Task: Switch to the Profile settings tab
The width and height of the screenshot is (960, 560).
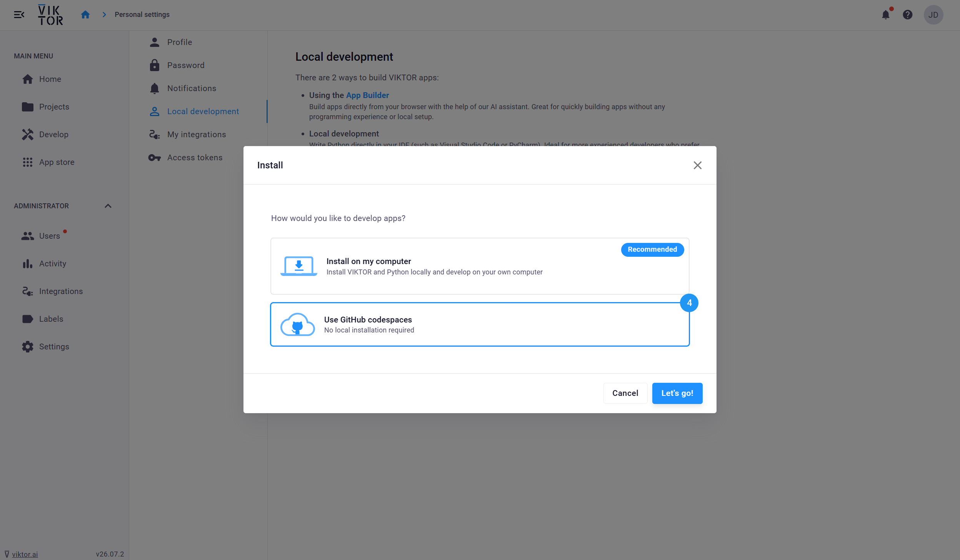Action: tap(198, 42)
